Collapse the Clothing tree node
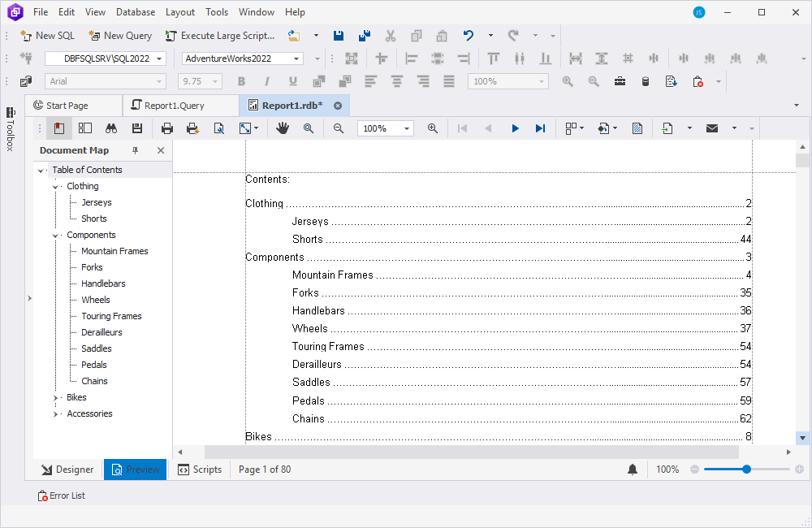 coord(55,187)
